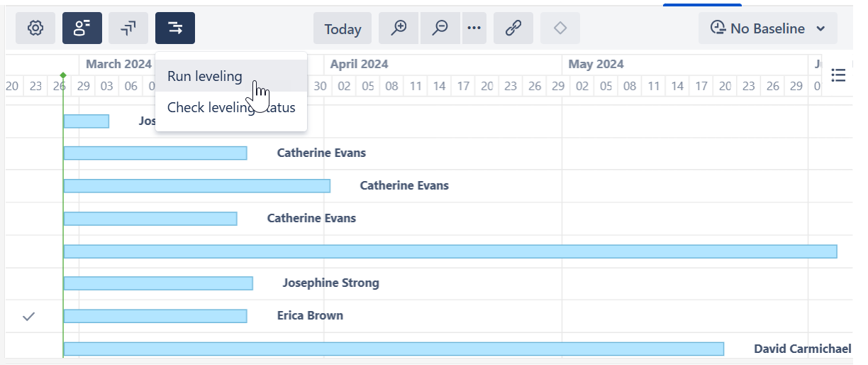The image size is (868, 365).
Task: Open the list legend icon at right
Action: tap(838, 75)
